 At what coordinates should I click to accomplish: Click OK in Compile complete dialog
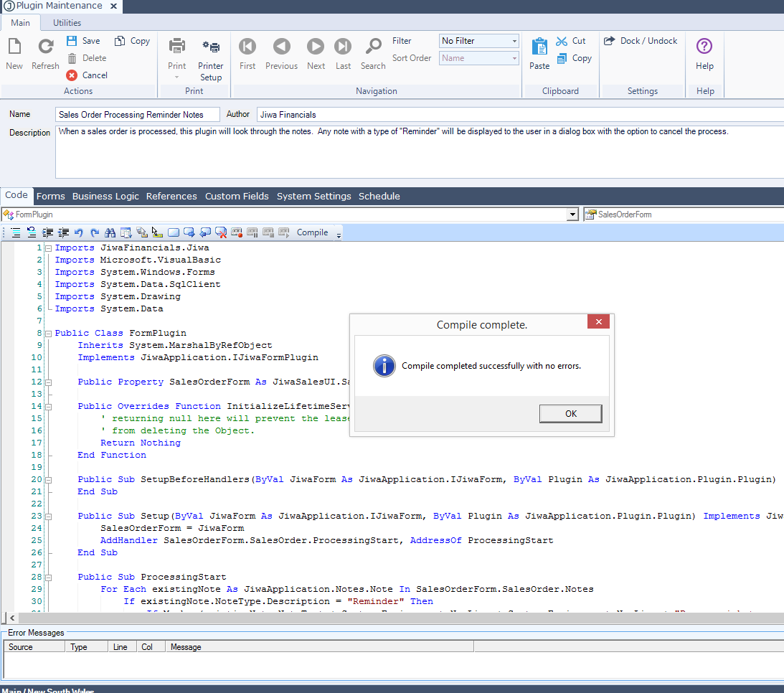point(570,414)
